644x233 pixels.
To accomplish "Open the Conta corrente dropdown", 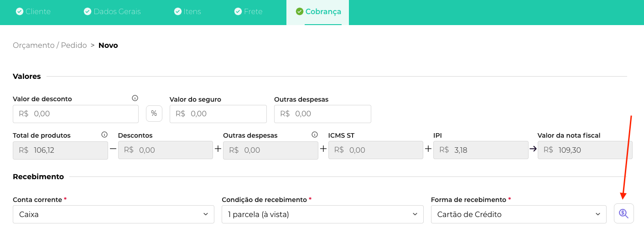I will (x=113, y=214).
